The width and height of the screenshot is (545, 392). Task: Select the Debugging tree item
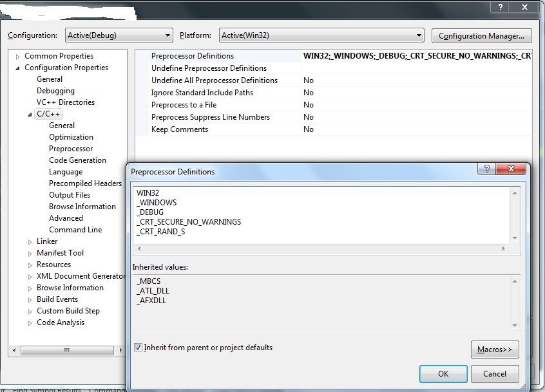[x=55, y=91]
